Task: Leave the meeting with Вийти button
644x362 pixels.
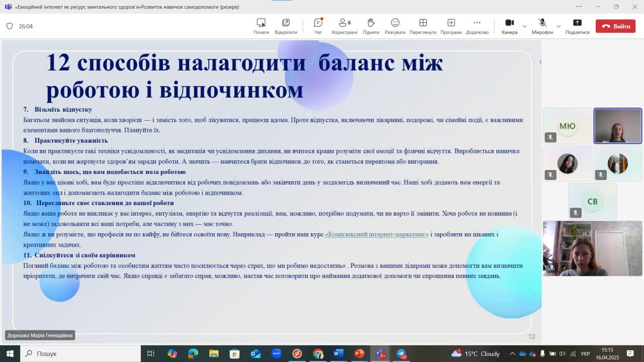Action: click(615, 26)
